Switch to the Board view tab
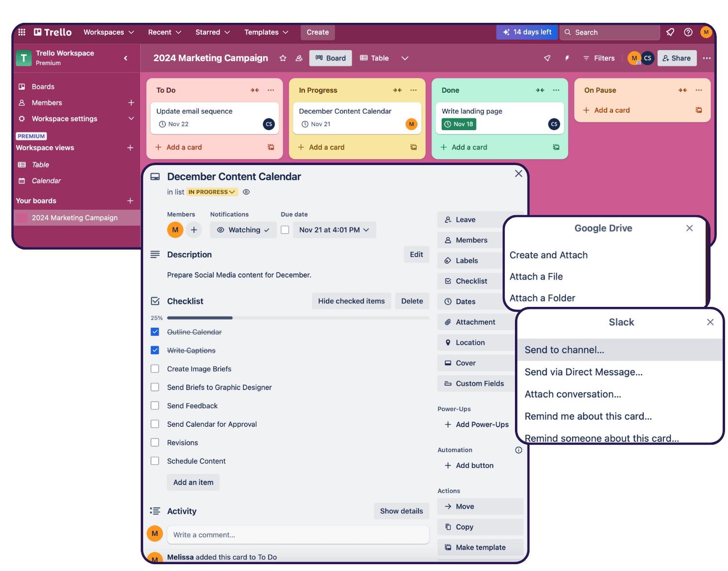This screenshot has width=728, height=571. click(x=331, y=58)
